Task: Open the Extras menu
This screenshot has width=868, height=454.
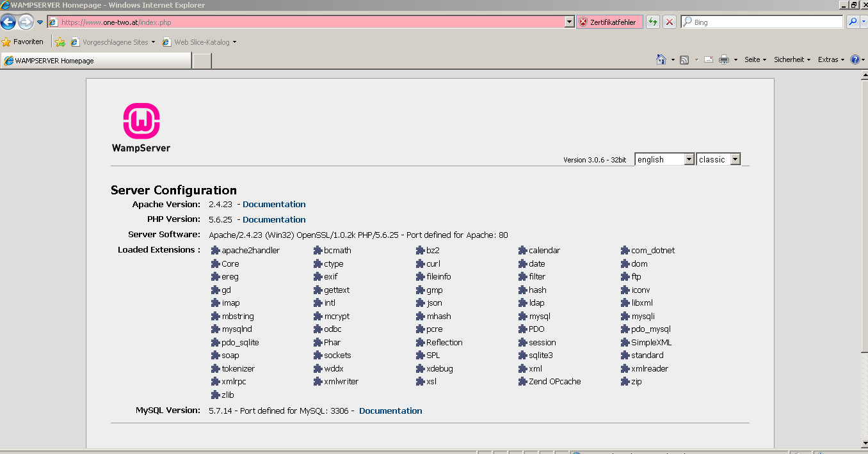Action: [831, 59]
